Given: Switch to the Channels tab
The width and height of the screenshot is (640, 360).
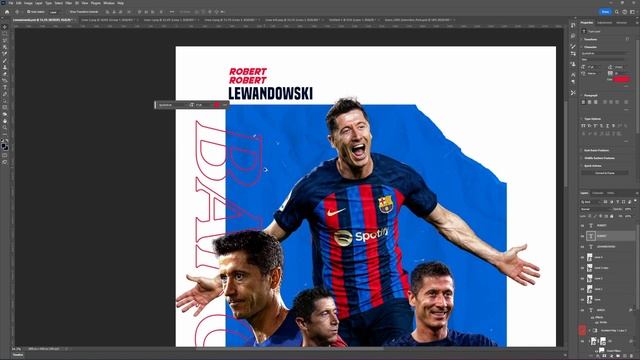Looking at the screenshot, I should (598, 193).
